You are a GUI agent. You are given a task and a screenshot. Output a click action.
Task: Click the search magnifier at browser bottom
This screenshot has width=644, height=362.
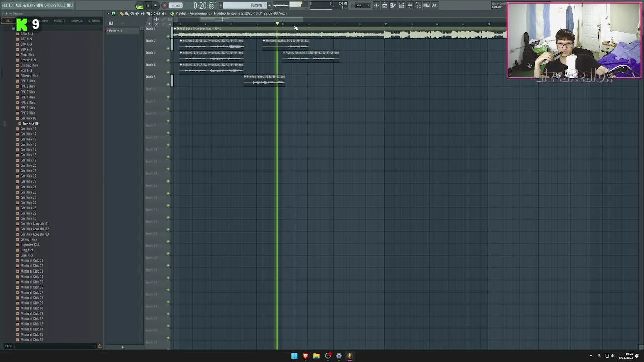click(x=99, y=346)
